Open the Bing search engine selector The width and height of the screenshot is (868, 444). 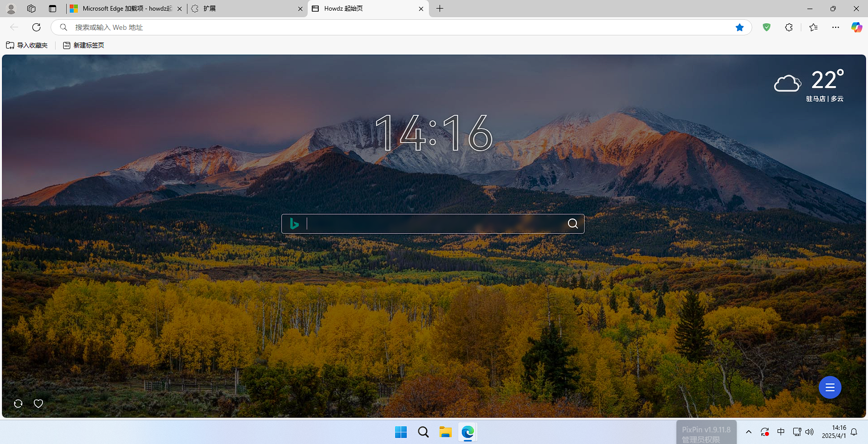(294, 224)
